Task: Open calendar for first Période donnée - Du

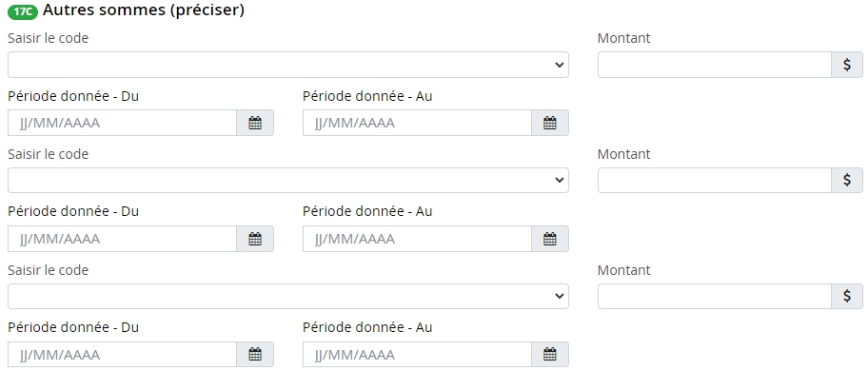Action: click(x=255, y=123)
